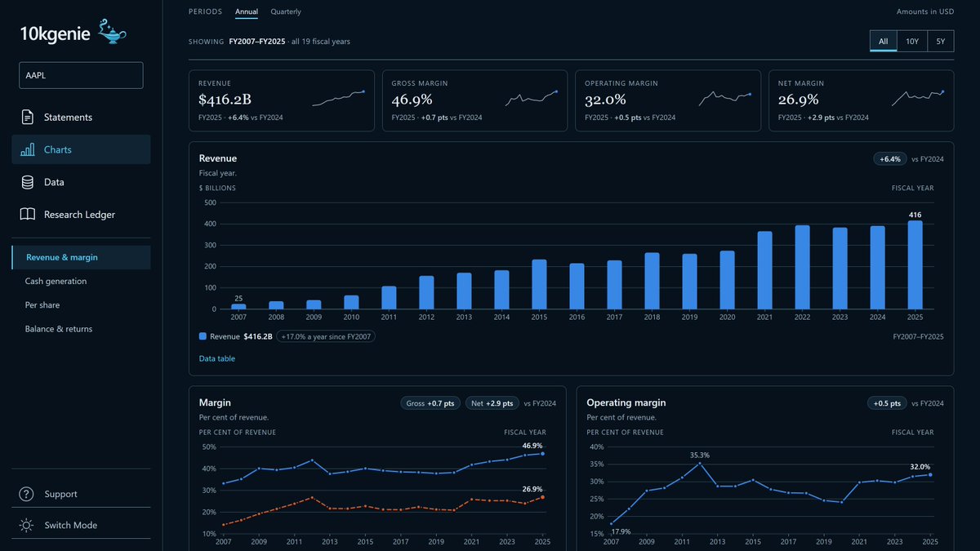Click the 32.0% operating margin end point
The image size is (980, 551).
pos(930,474)
